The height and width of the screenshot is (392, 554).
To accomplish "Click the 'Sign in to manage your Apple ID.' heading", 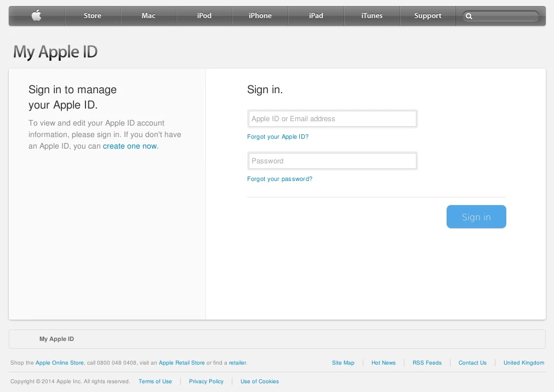I will coord(72,97).
